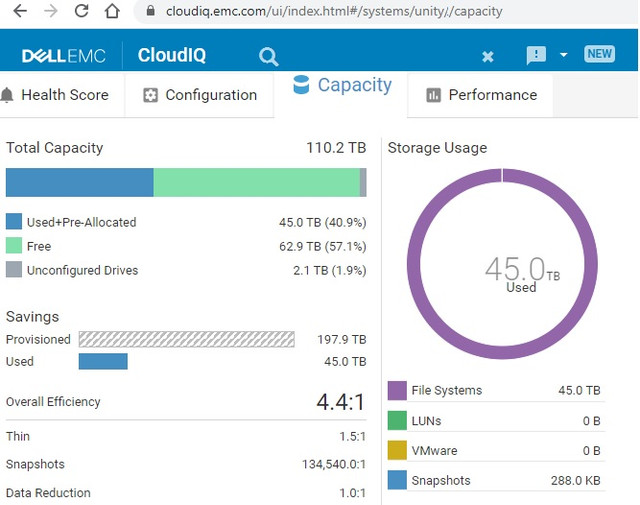Viewport: 640px width, 505px height.
Task: Open the browser home page icon
Action: click(112, 11)
